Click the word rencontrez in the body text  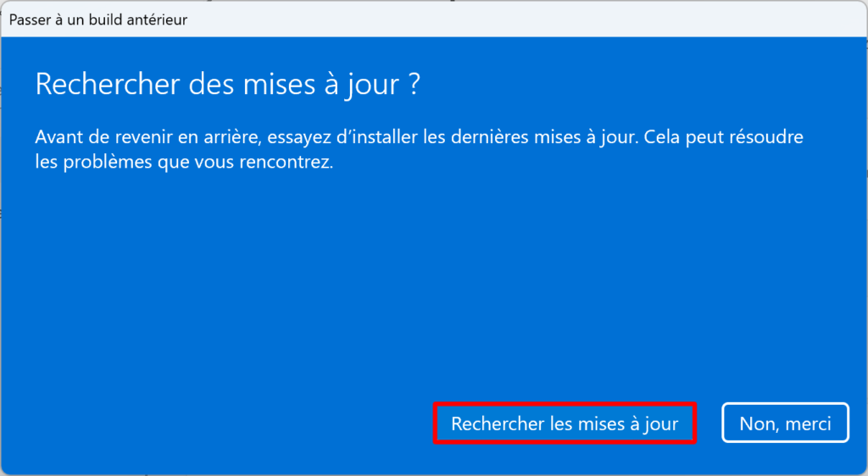(x=285, y=163)
